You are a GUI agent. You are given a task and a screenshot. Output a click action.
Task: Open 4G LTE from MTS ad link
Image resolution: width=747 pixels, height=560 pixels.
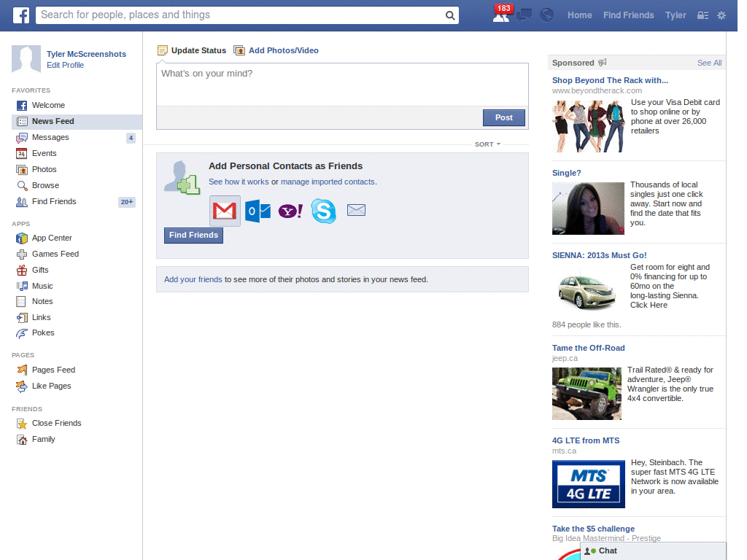586,440
